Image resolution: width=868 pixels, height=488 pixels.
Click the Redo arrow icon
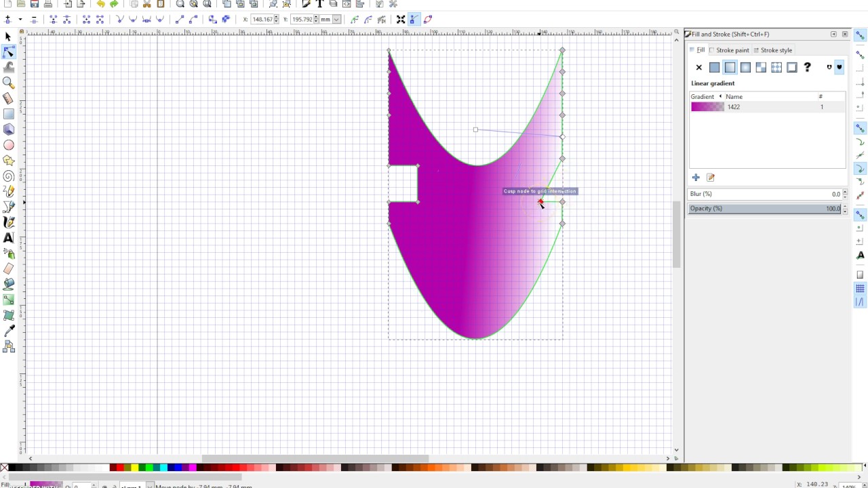[114, 4]
